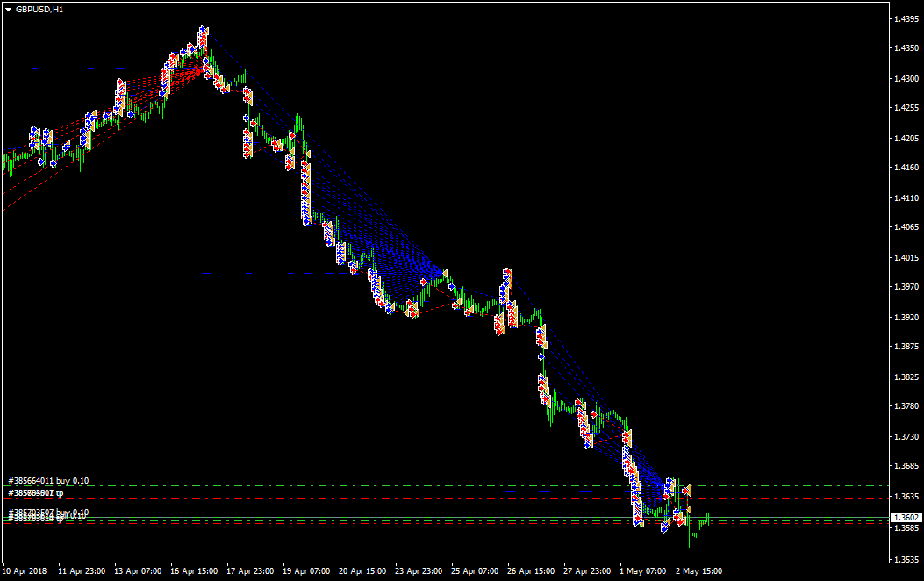The height and width of the screenshot is (581, 924).
Task: Click the 1.3535 price axis label
Action: pos(906,559)
